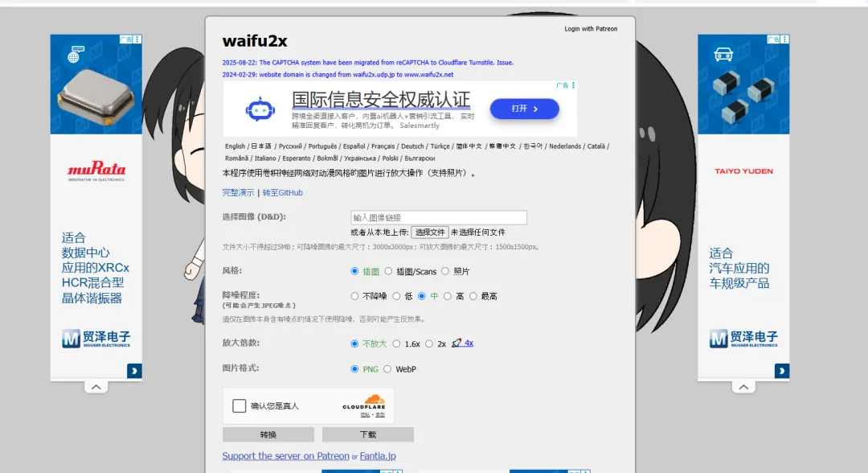The image size is (868, 473).
Task: Open the 4x upscale rocket link
Action: pos(463,343)
